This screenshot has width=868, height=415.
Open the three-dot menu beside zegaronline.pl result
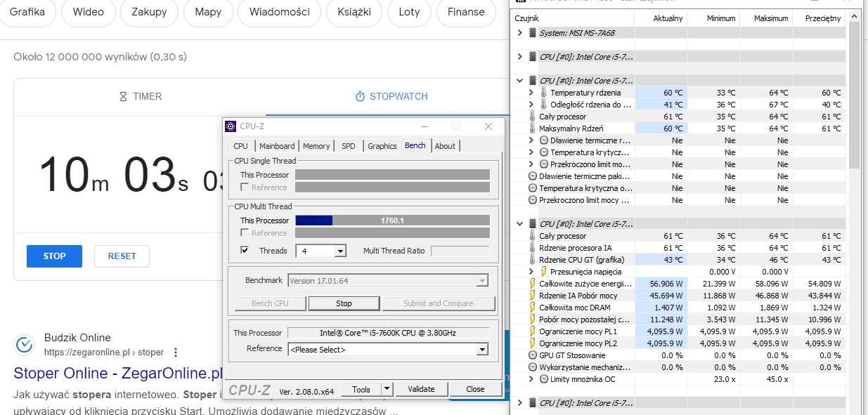coord(176,353)
